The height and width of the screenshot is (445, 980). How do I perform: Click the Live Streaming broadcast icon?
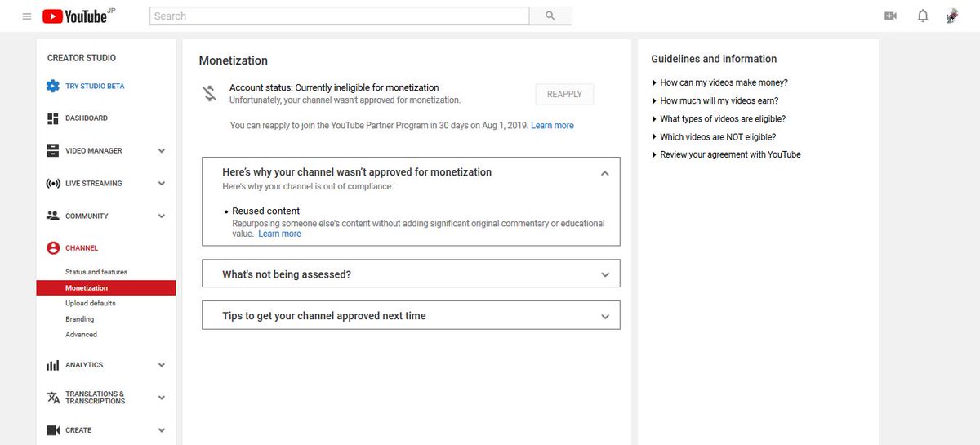[53, 184]
